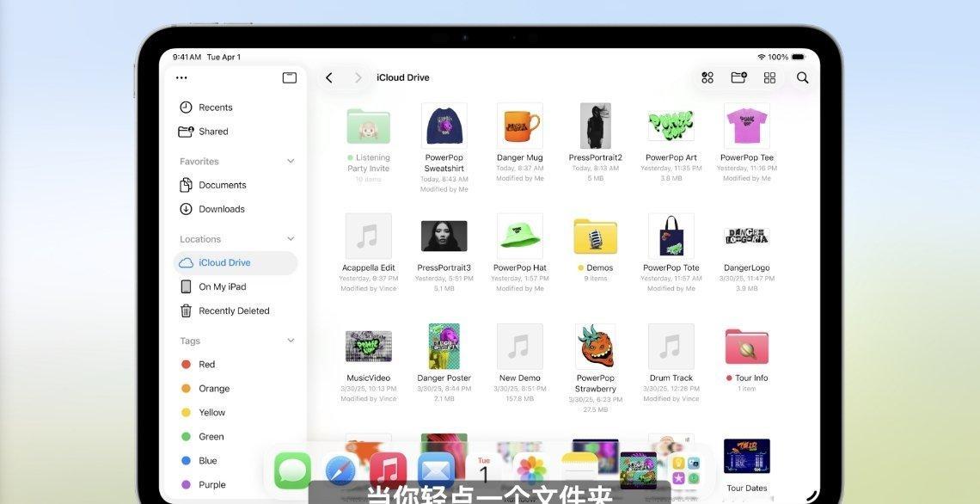980x504 pixels.
Task: Open the Tour Dates file
Action: [x=747, y=457]
